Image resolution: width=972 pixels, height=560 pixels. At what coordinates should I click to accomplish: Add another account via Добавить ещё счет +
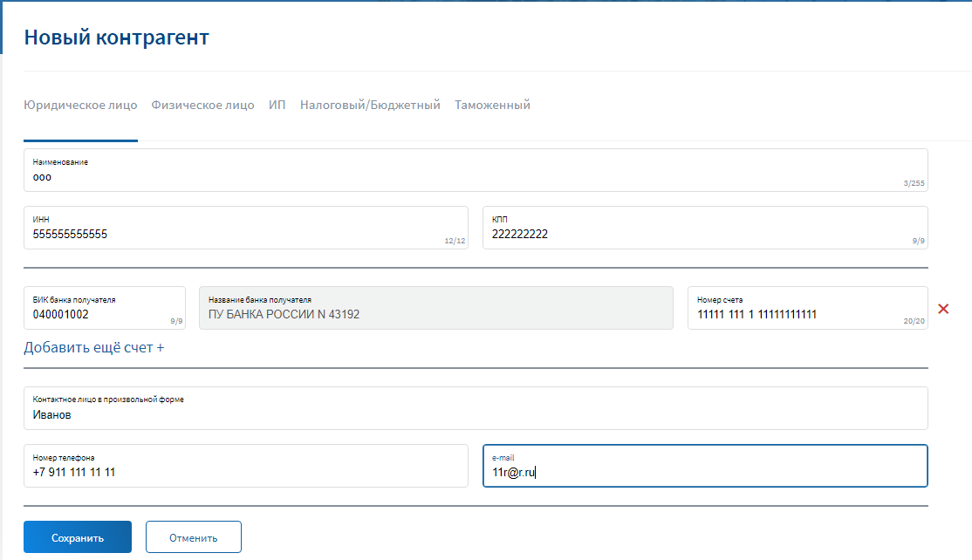(x=94, y=347)
